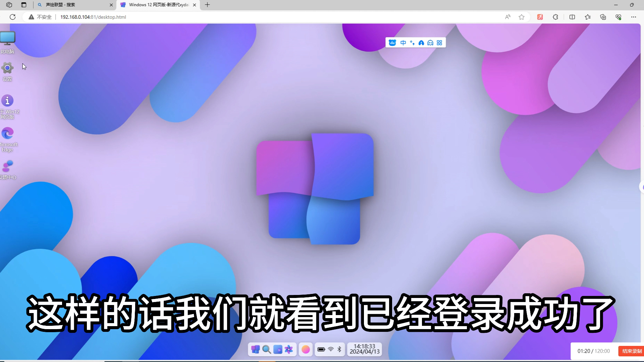Open the four-squares toolbox in IME bar
644x362 pixels.
[439, 43]
